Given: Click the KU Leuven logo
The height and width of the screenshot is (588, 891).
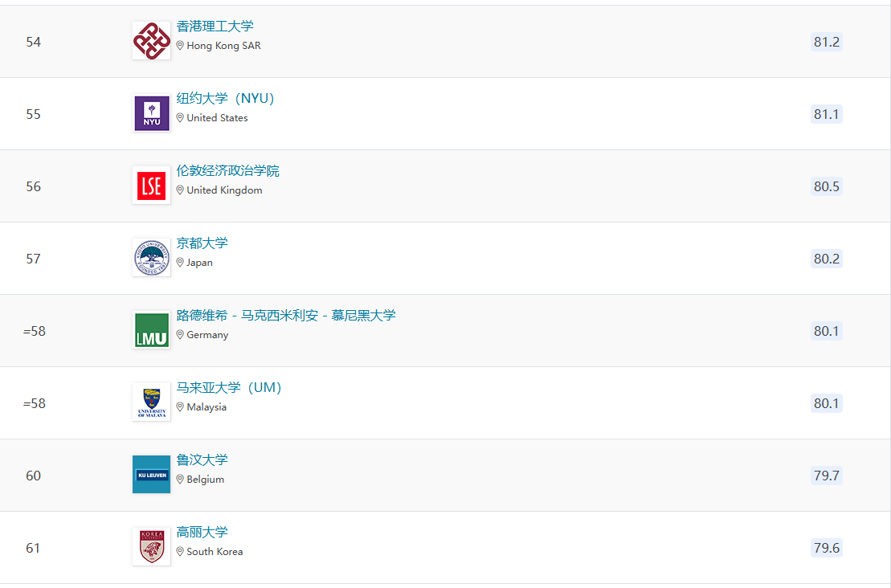Looking at the screenshot, I should coord(151,475).
